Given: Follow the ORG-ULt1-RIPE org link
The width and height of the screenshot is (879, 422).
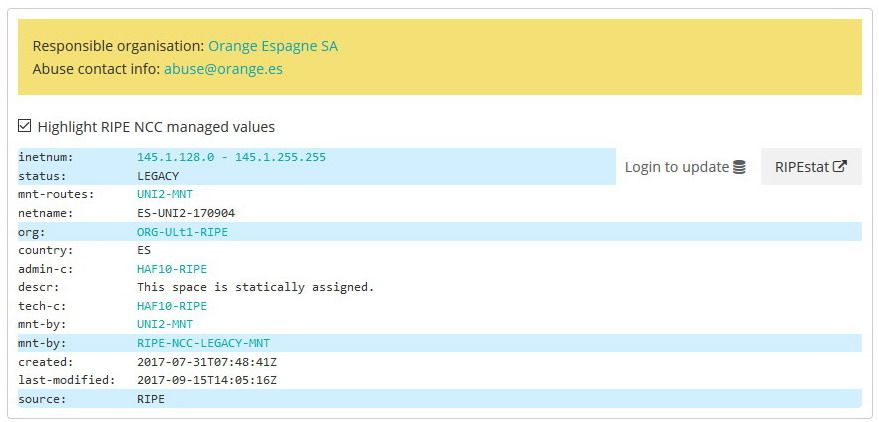Looking at the screenshot, I should coord(182,231).
